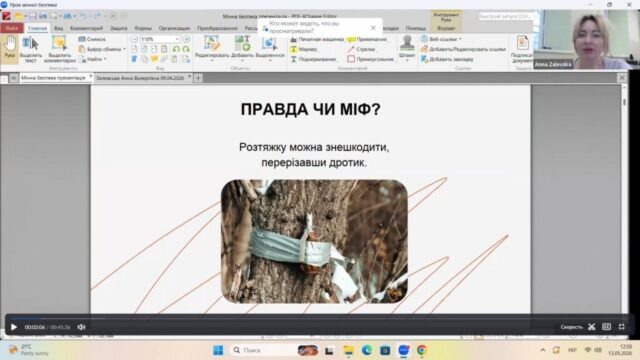Activate the Выделить текст tool
The height and width of the screenshot is (360, 640).
tap(31, 50)
